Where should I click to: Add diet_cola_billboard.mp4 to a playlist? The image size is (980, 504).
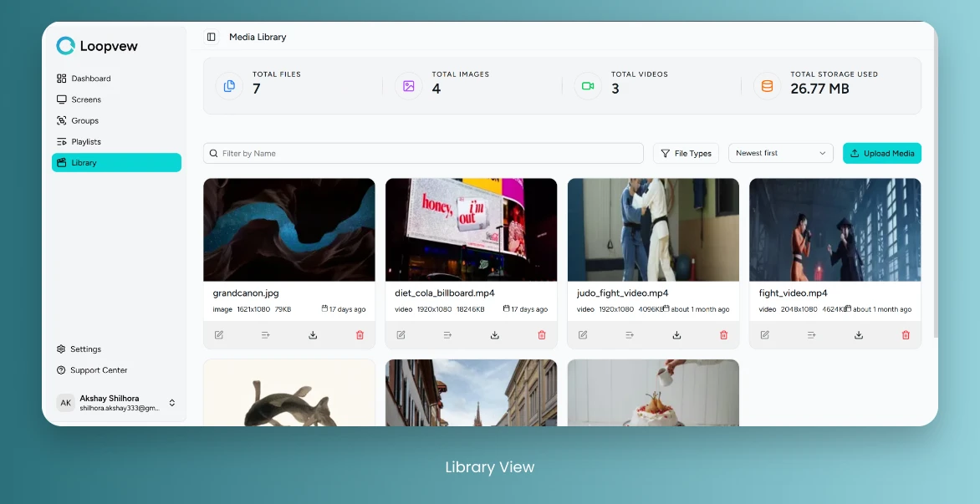coord(447,335)
